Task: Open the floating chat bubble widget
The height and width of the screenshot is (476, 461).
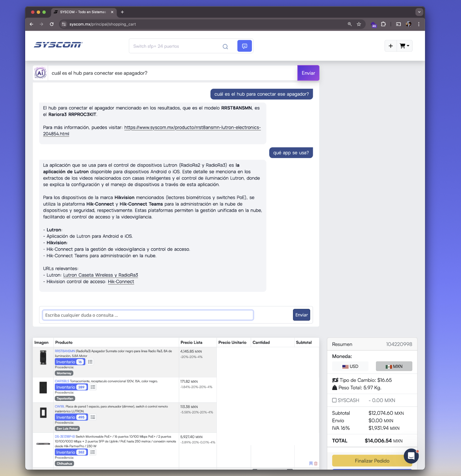Action: [x=411, y=456]
